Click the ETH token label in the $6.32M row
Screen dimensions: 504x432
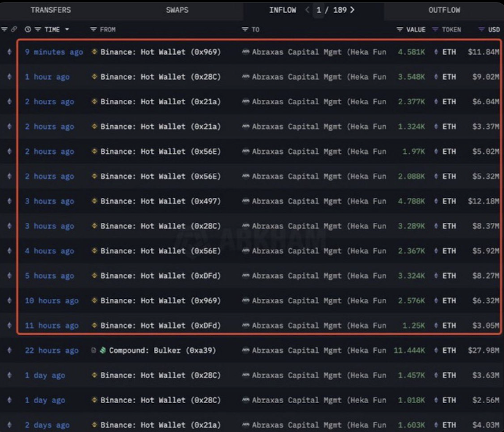(449, 301)
